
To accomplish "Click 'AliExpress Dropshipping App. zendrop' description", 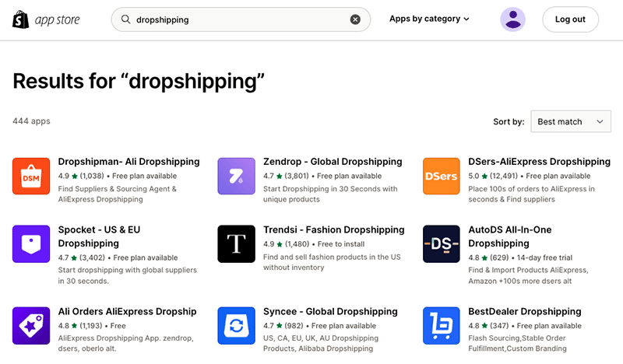I will [x=125, y=343].
